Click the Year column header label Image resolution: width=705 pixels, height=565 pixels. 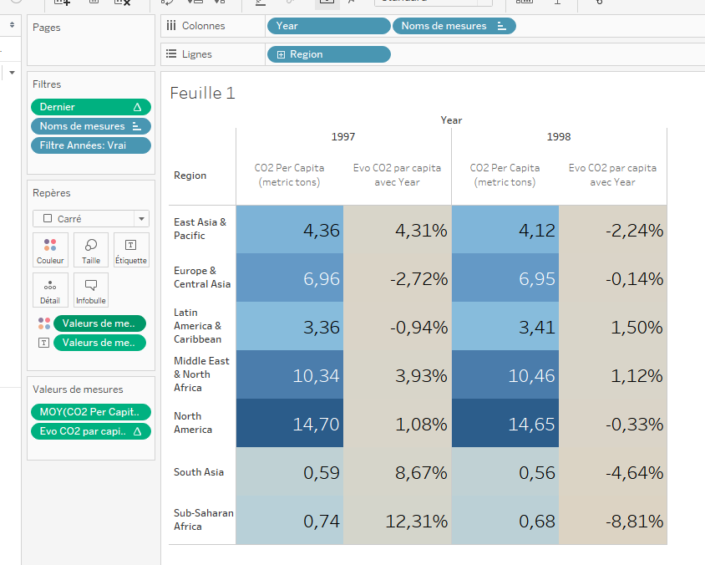451,120
